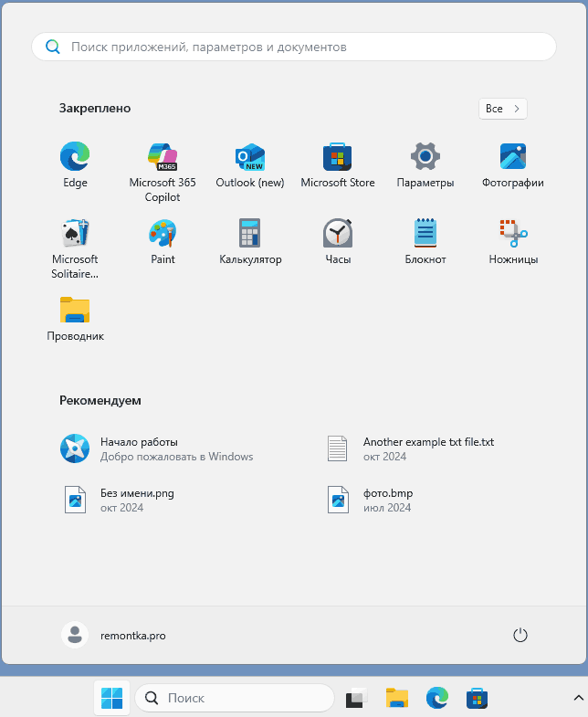Open Microsoft Store from the taskbar
This screenshot has width=588, height=717.
(477, 698)
